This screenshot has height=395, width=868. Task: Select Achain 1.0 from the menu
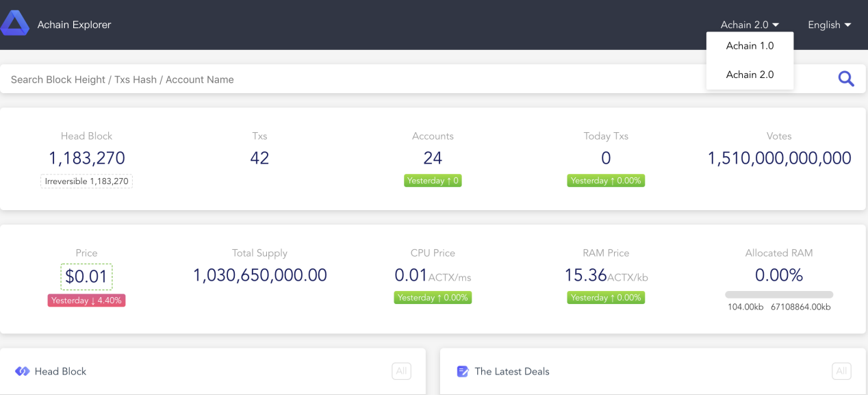click(x=750, y=46)
